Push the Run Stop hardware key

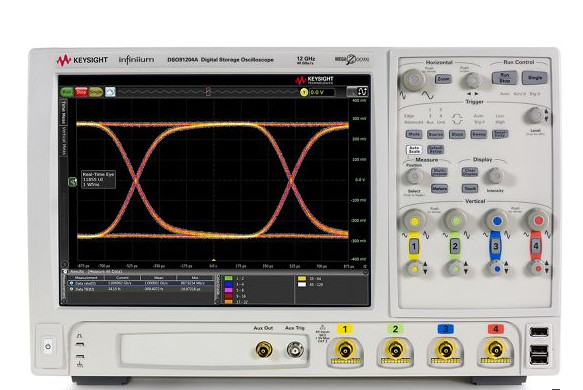505,78
